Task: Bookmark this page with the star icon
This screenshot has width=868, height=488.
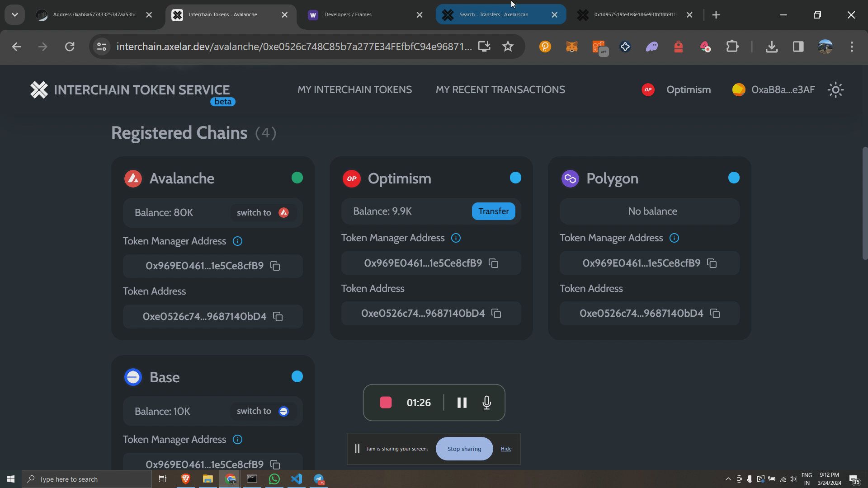Action: (508, 47)
